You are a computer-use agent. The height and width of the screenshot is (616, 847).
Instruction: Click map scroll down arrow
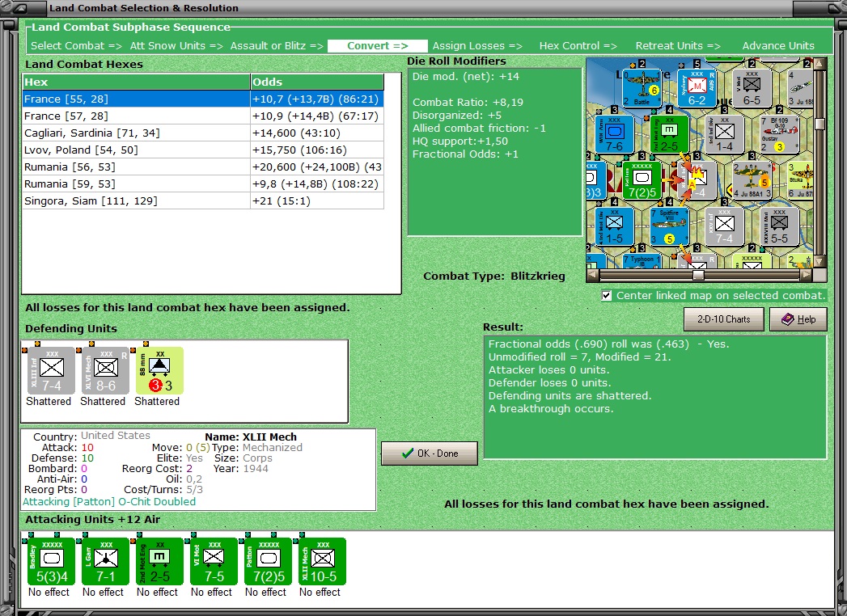[x=819, y=262]
